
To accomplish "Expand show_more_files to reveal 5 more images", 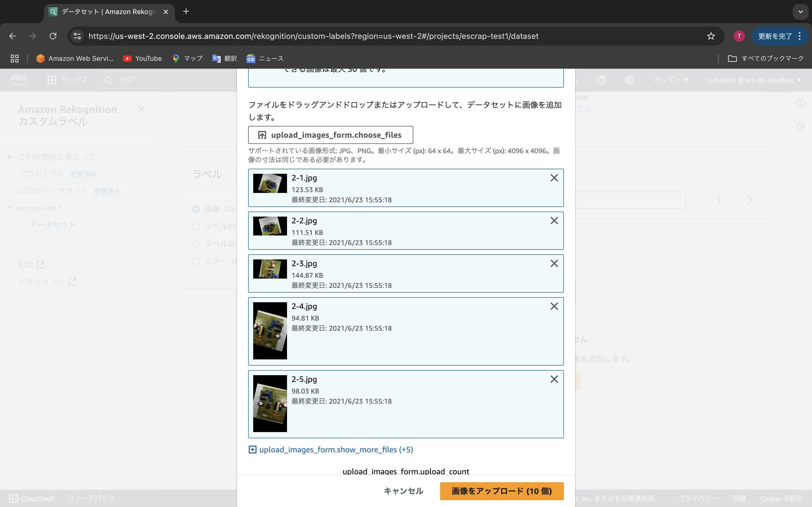I will click(x=331, y=450).
